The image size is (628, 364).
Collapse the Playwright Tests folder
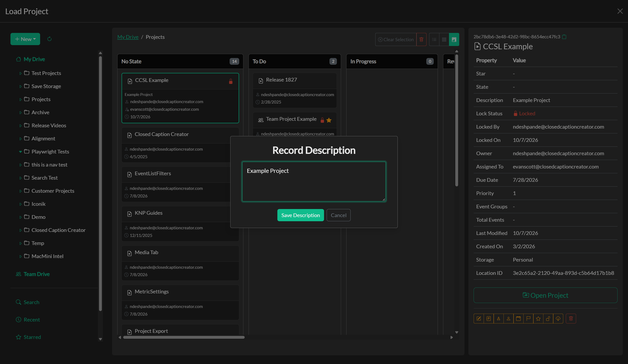click(x=20, y=152)
